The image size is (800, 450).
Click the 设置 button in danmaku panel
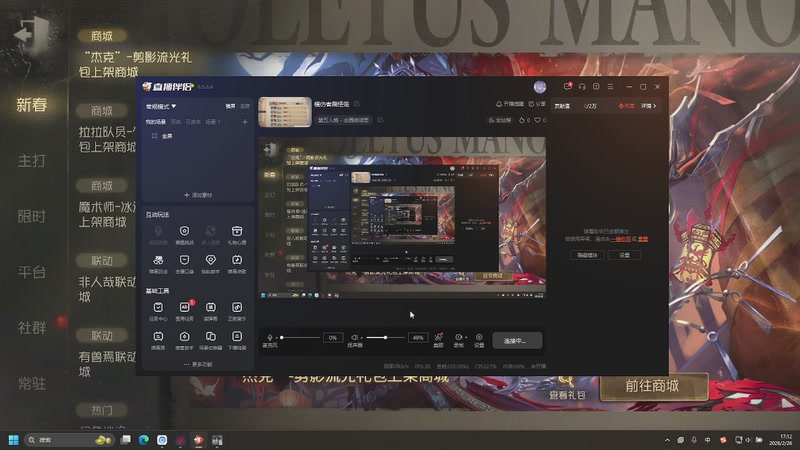point(624,255)
